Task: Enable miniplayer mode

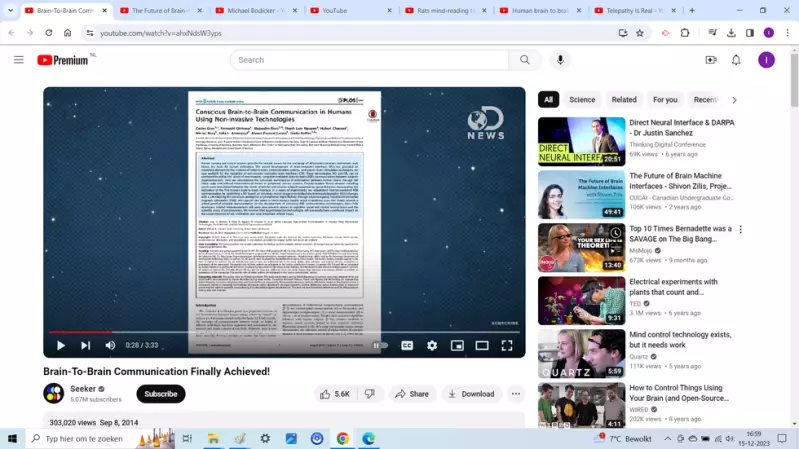Action: coord(457,346)
